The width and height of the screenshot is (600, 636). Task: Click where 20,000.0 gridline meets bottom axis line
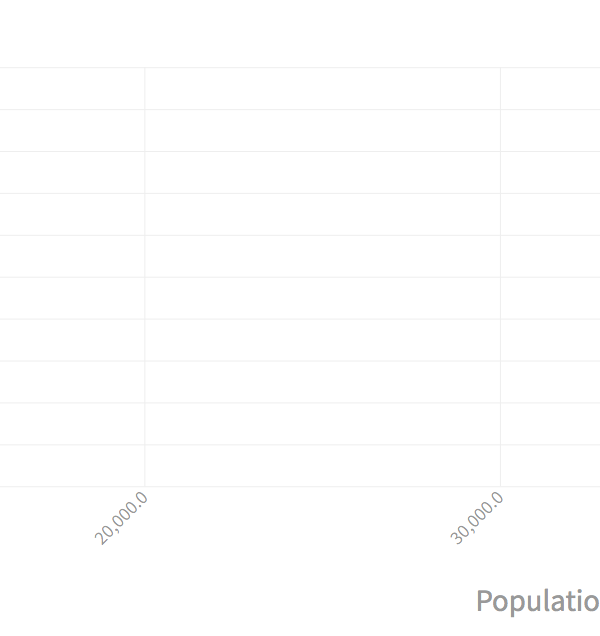click(x=145, y=487)
